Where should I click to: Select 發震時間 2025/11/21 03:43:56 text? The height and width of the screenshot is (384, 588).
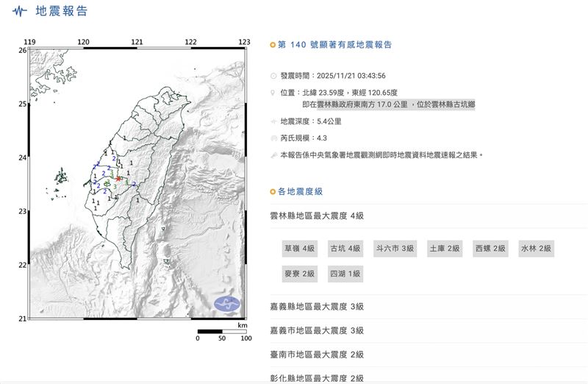point(333,76)
